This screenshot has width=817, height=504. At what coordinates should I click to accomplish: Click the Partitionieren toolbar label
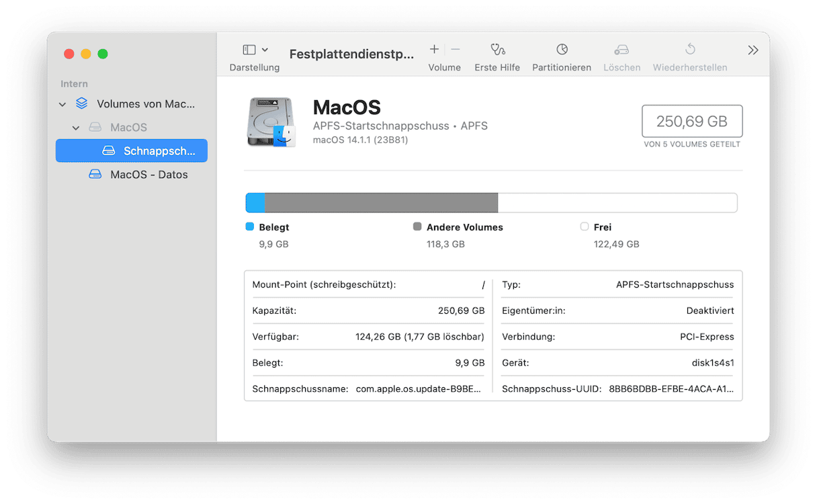point(562,68)
